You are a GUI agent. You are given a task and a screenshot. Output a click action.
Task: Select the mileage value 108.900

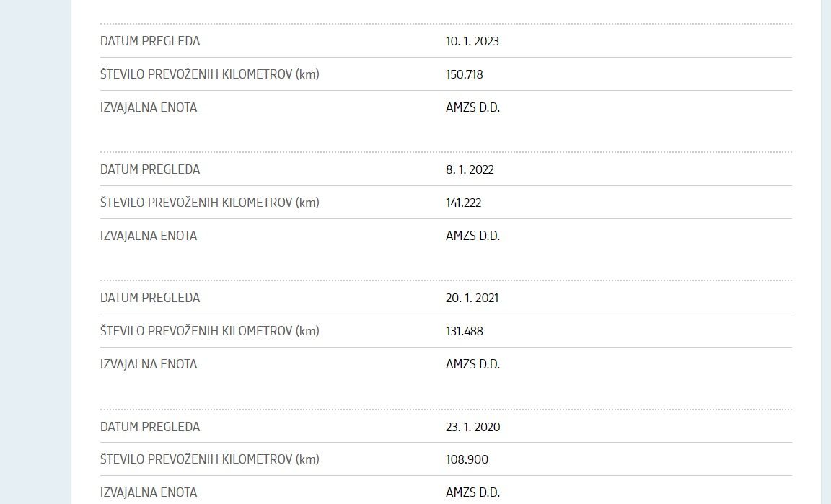click(467, 459)
